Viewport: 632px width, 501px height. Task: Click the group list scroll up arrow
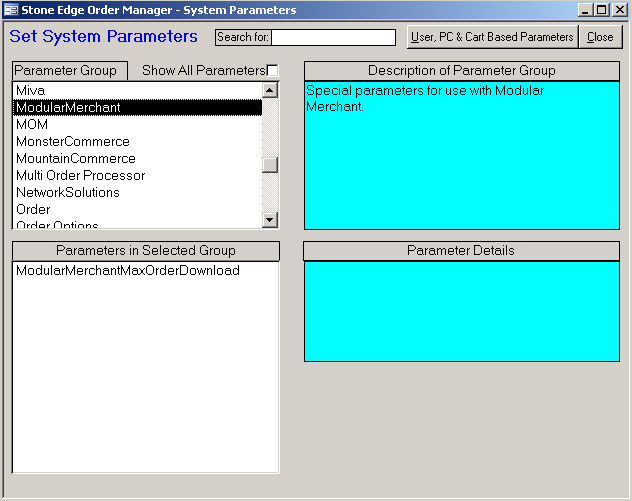pyautogui.click(x=270, y=90)
